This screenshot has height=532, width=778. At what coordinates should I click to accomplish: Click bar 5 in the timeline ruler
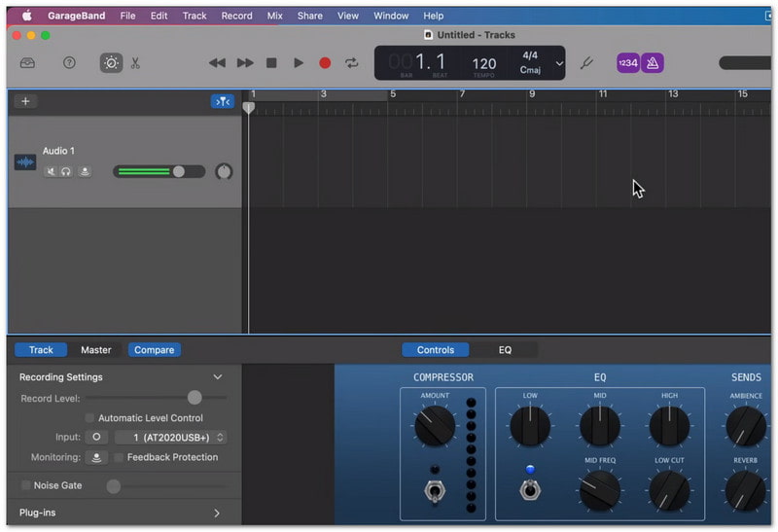[x=393, y=93]
